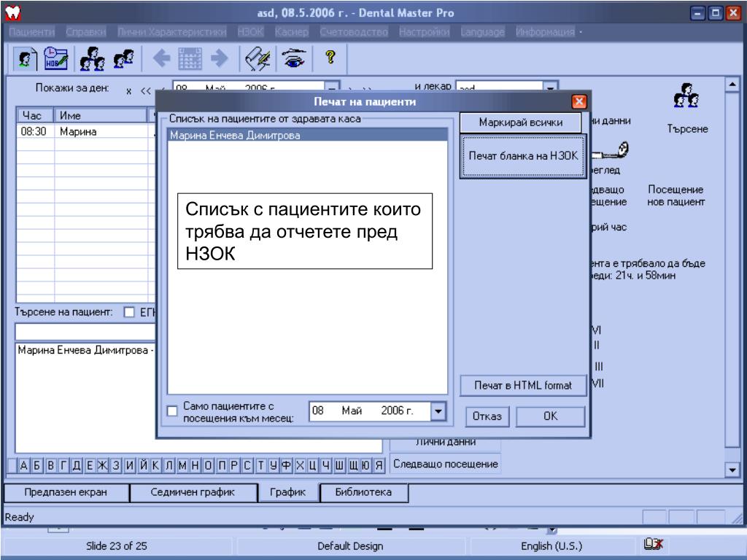This screenshot has height=560, width=747.
Task: Click the Търсене people icon in right panel
Action: point(686,96)
